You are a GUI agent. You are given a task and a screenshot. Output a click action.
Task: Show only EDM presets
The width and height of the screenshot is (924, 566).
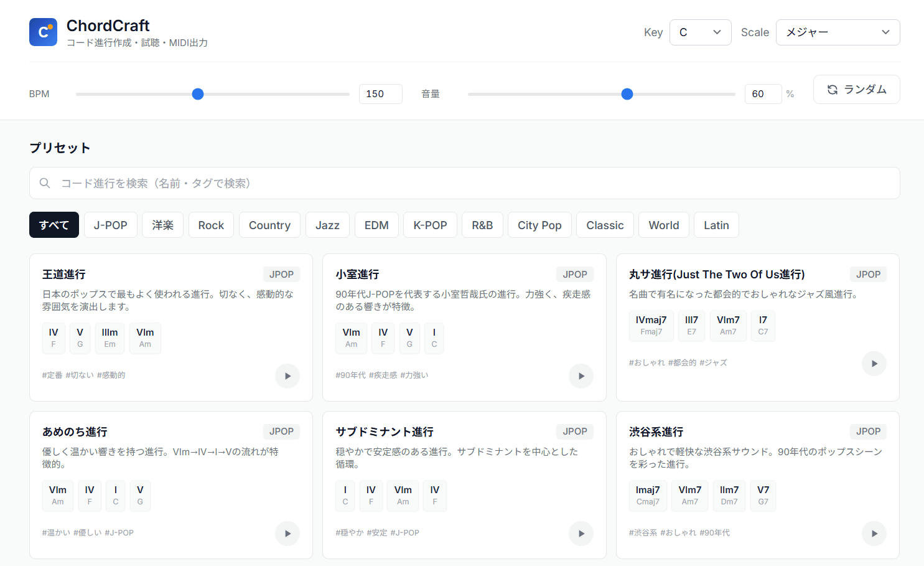(376, 225)
